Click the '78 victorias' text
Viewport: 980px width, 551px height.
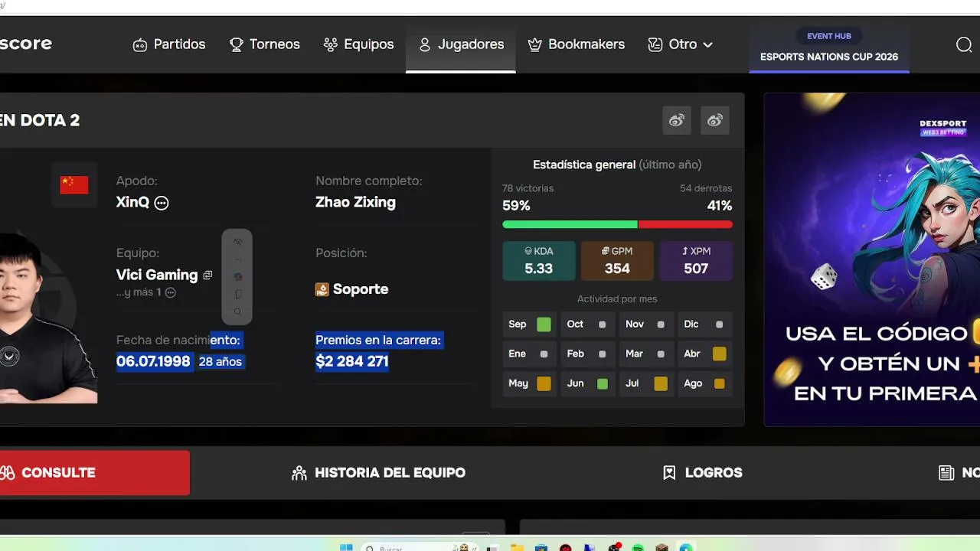[528, 188]
